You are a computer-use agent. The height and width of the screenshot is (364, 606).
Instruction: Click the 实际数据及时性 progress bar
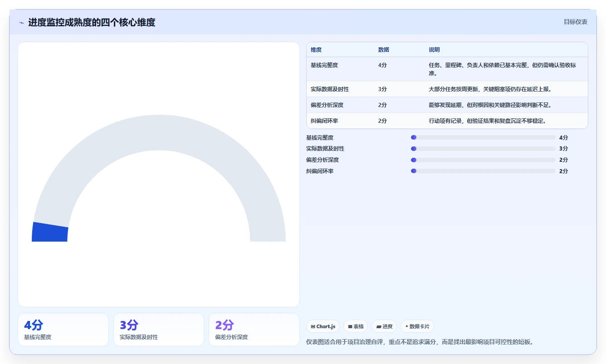coord(483,149)
